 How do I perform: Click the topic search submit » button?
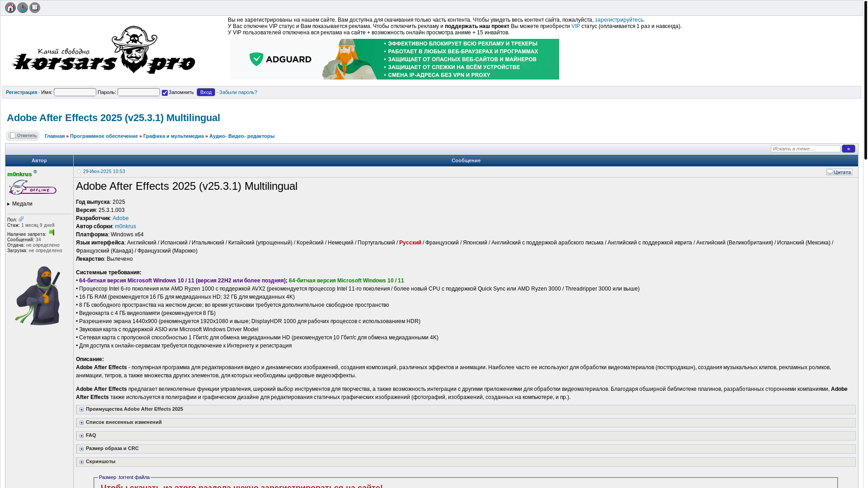849,149
